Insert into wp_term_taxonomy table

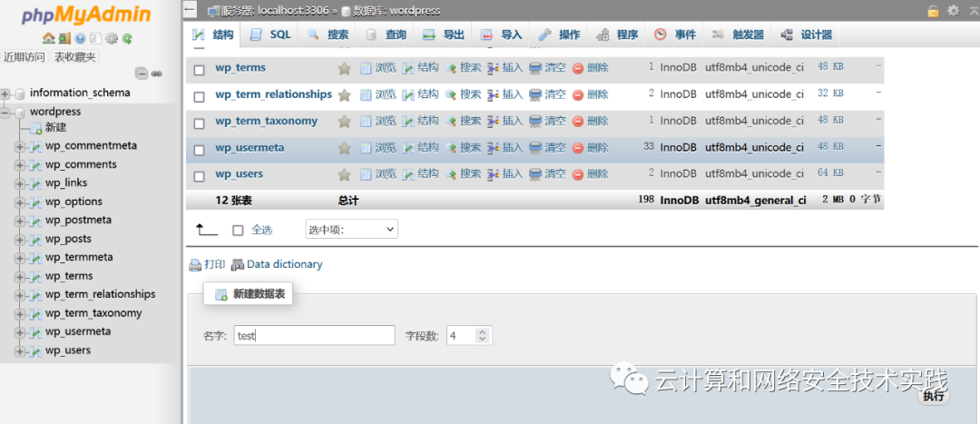[505, 121]
